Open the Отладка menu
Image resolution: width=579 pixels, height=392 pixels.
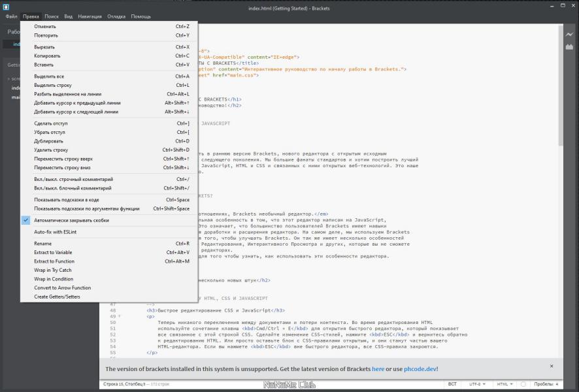point(116,16)
